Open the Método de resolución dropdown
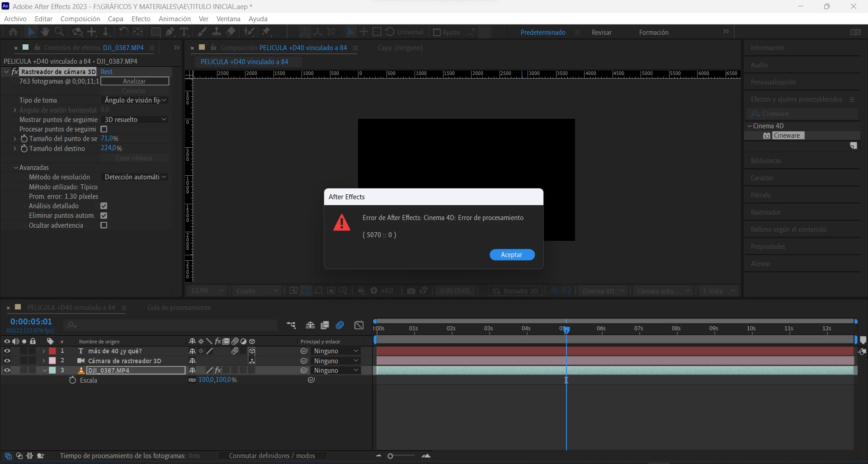The width and height of the screenshot is (868, 464). tap(135, 177)
